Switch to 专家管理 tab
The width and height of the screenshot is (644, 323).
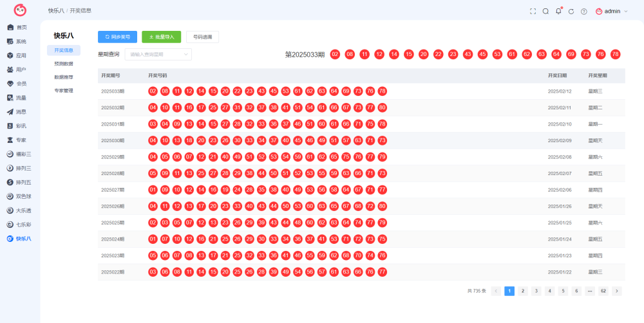64,90
